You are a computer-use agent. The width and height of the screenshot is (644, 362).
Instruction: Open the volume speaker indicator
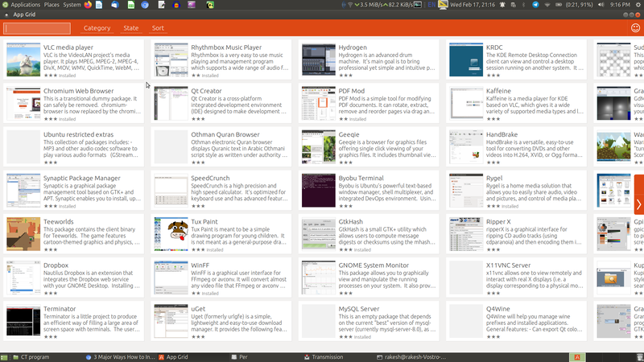click(x=601, y=5)
